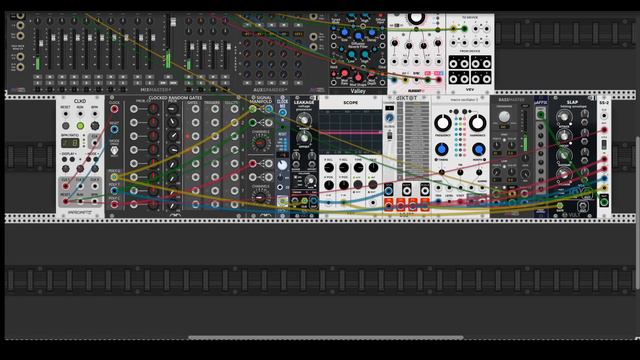
Task: Click the 'SLAP' module title
Action: click(572, 102)
